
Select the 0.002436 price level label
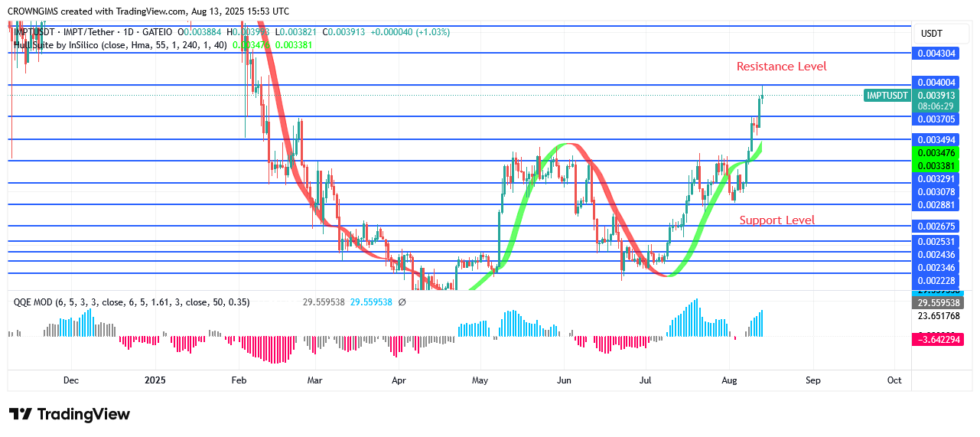(937, 254)
